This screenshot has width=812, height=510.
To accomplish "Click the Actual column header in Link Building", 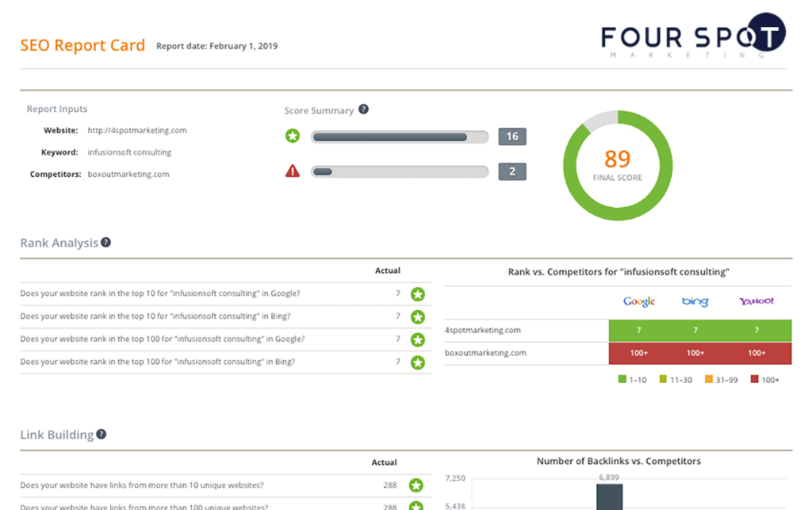I will pyautogui.click(x=385, y=462).
